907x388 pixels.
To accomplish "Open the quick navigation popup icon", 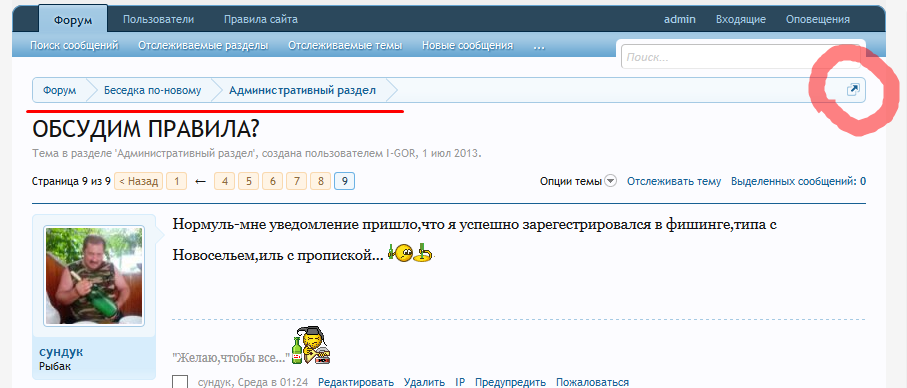I will pyautogui.click(x=853, y=90).
